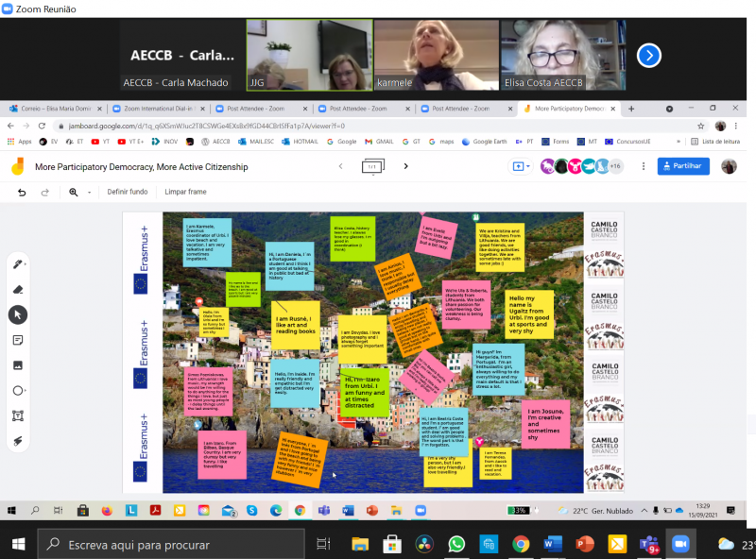Expand the frame bar at top

pos(373,166)
